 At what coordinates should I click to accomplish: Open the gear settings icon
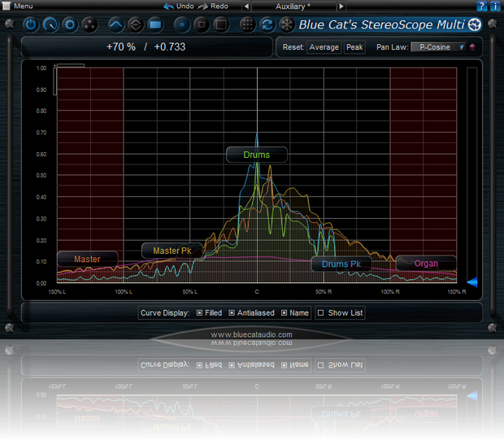point(70,24)
